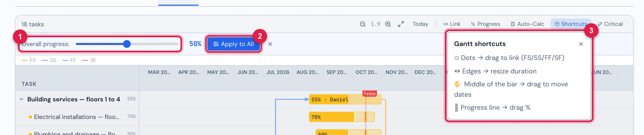Click the DEC month column header
The height and width of the screenshot is (135, 644).
425,72
